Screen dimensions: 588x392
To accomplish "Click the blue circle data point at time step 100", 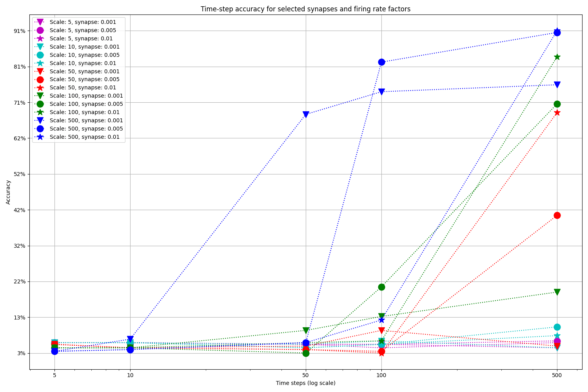I will (x=381, y=62).
